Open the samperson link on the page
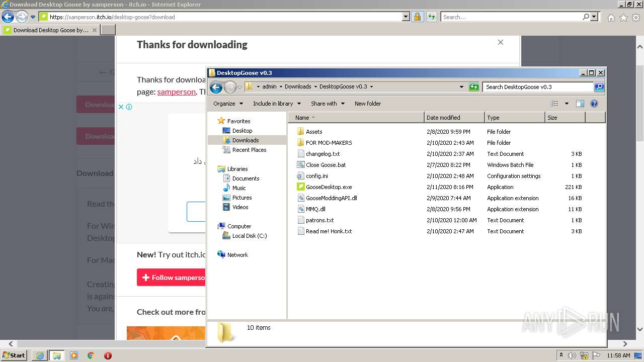 [176, 92]
